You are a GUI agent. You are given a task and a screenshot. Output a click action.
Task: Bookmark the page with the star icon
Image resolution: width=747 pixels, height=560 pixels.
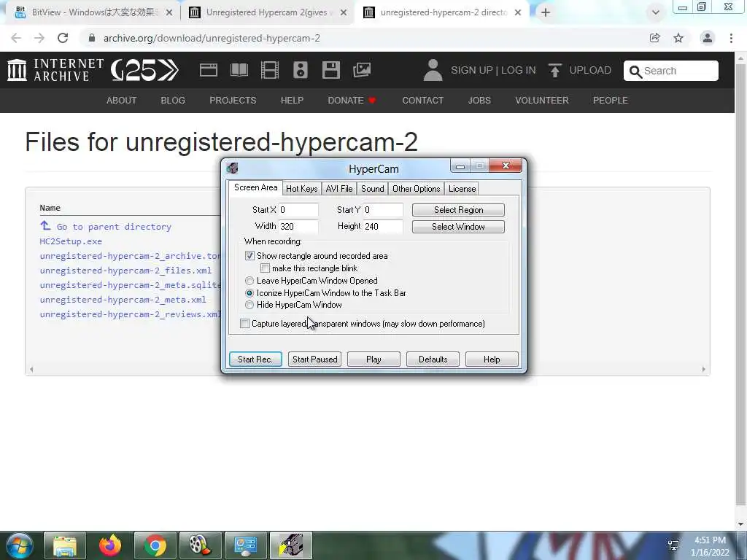tap(678, 38)
